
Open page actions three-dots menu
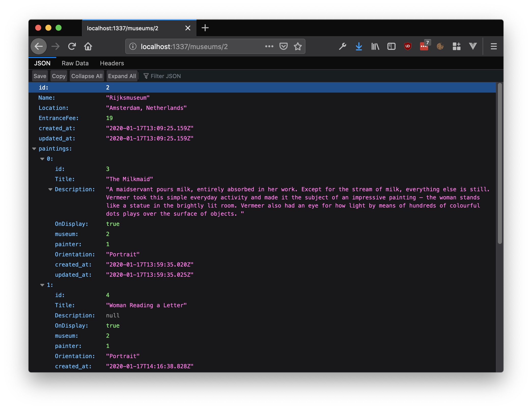(269, 46)
